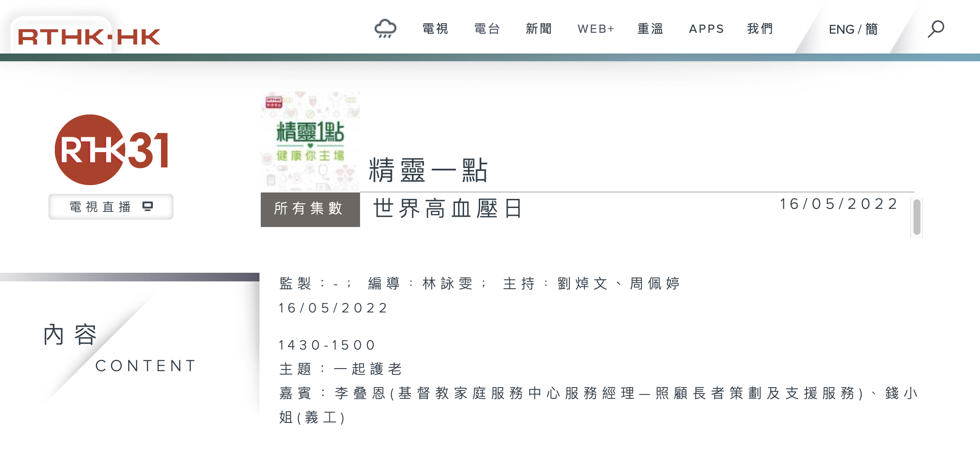Screen dimensions: 980x454
Task: Click the 嘉賓 guest line with 李叠恩
Action: (598, 405)
